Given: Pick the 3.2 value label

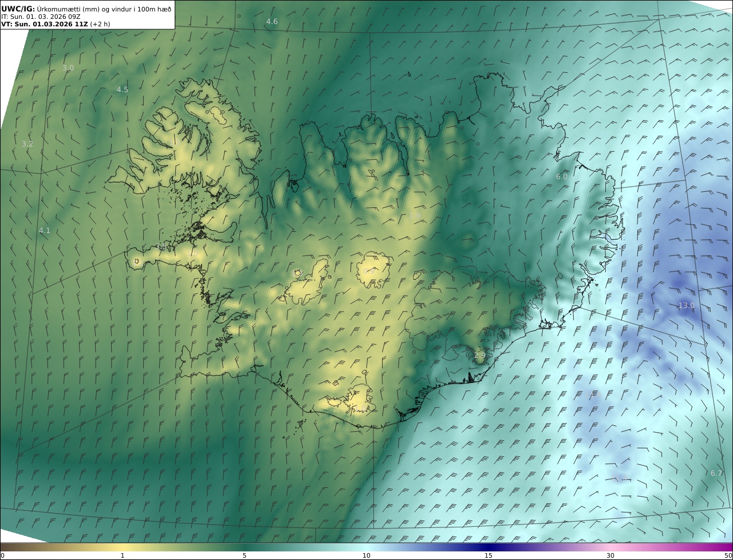Looking at the screenshot, I should [x=27, y=144].
